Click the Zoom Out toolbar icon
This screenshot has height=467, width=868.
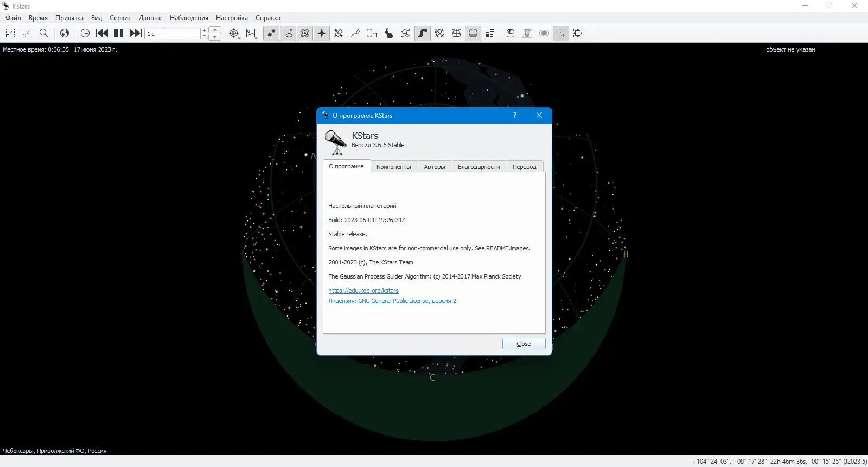(27, 33)
